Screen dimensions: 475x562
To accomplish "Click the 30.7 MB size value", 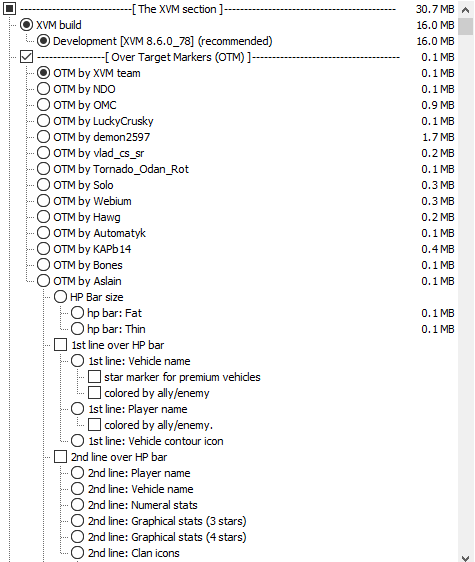I will tap(435, 9).
